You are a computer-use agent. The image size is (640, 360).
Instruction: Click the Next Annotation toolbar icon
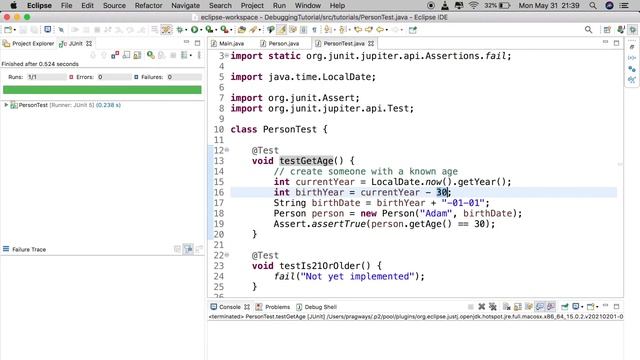pyautogui.click(x=327, y=30)
